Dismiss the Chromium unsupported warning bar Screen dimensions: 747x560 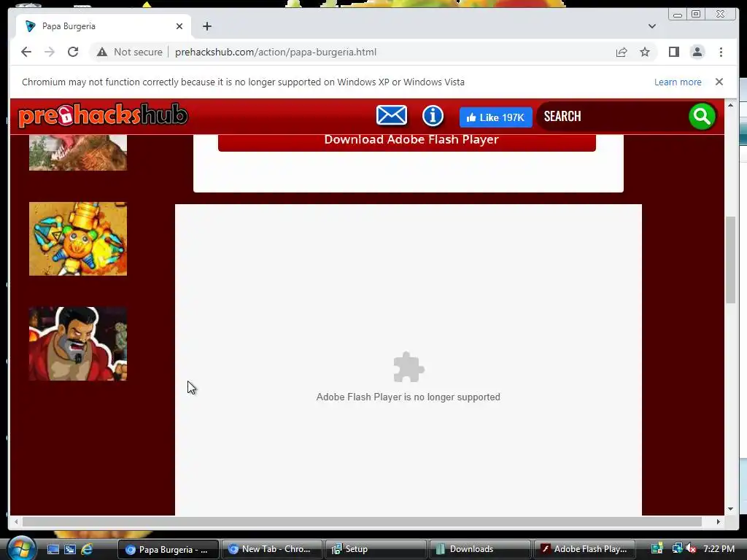[719, 82]
